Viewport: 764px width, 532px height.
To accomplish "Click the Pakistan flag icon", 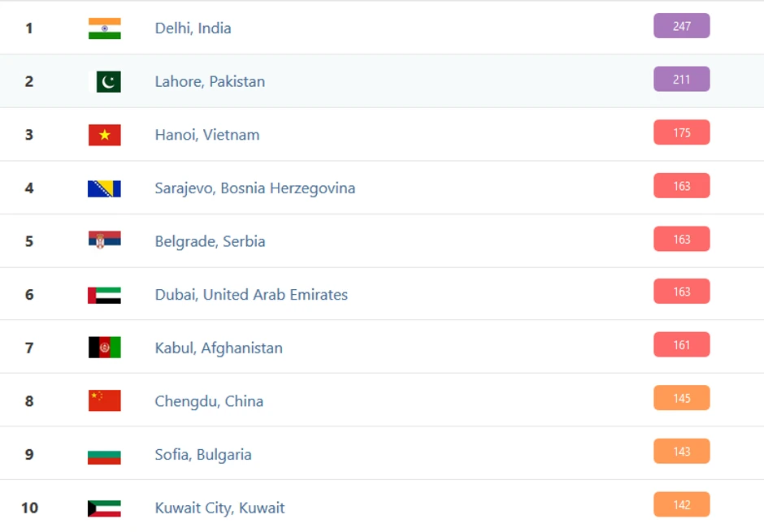I will click(x=106, y=81).
